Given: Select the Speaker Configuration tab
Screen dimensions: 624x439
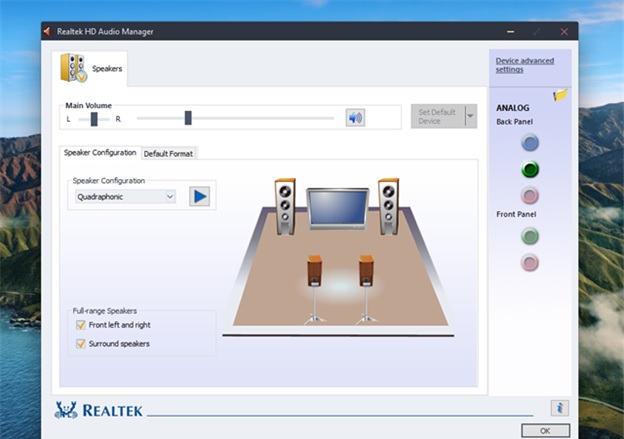Looking at the screenshot, I should pos(100,152).
